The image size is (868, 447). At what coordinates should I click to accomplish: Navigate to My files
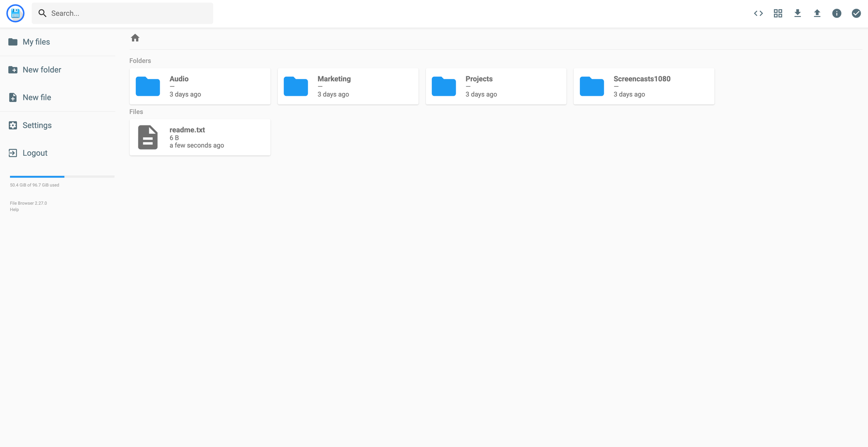(36, 42)
